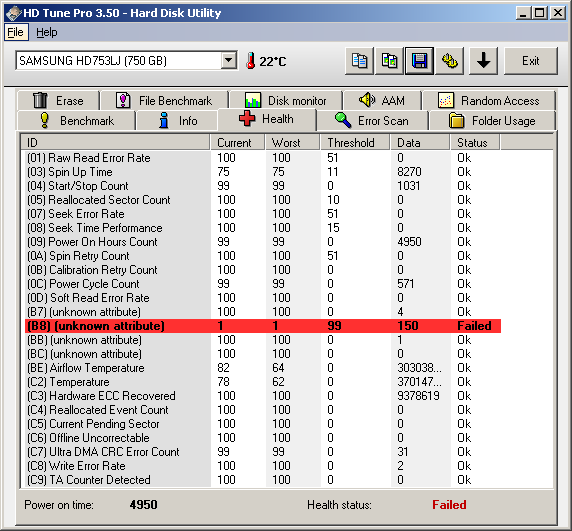The image size is (572, 531).
Task: Select the (C3) Hardware ECC Recovered row
Action: click(263, 396)
